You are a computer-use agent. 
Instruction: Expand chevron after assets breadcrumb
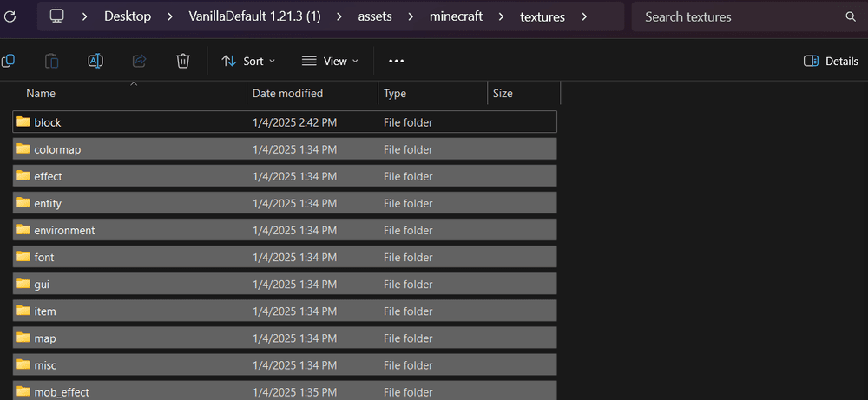(411, 16)
